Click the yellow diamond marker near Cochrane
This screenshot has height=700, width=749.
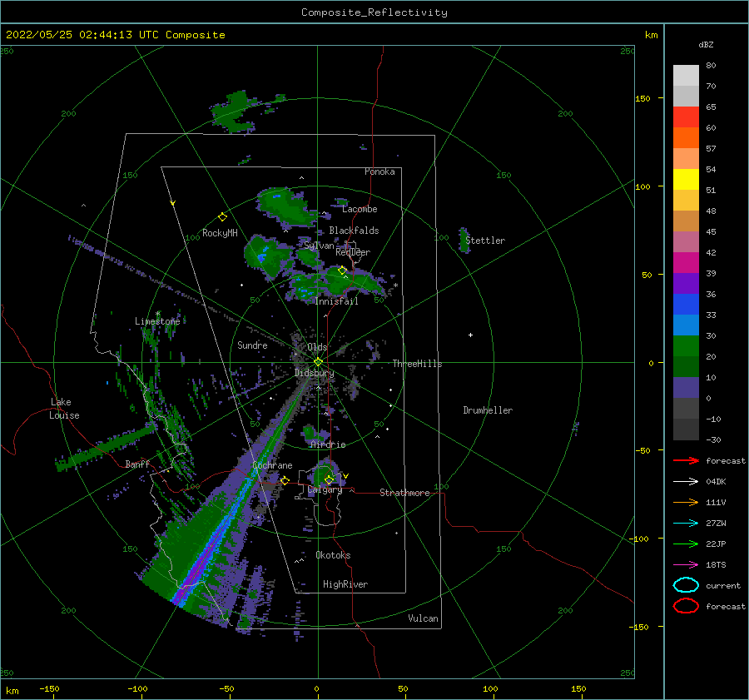[285, 480]
